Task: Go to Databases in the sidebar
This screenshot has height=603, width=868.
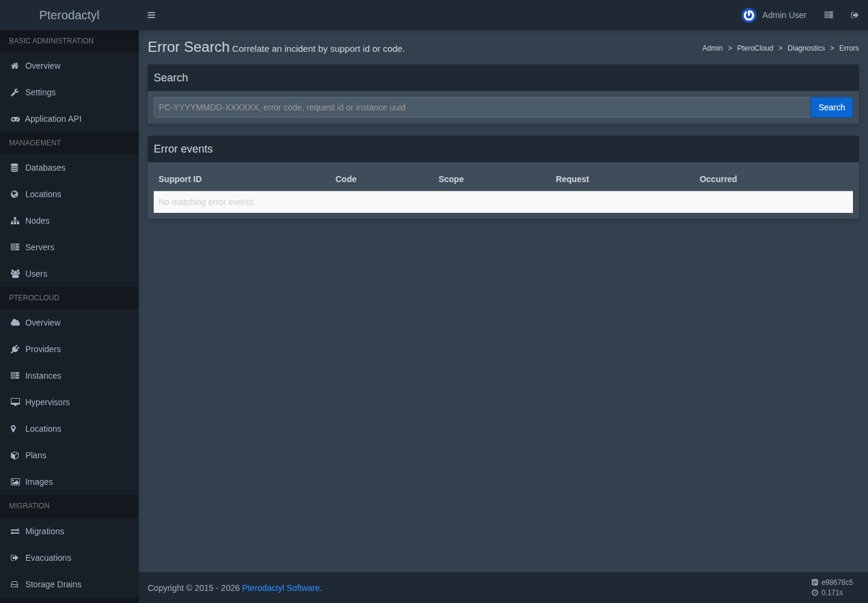Action: coord(69,168)
